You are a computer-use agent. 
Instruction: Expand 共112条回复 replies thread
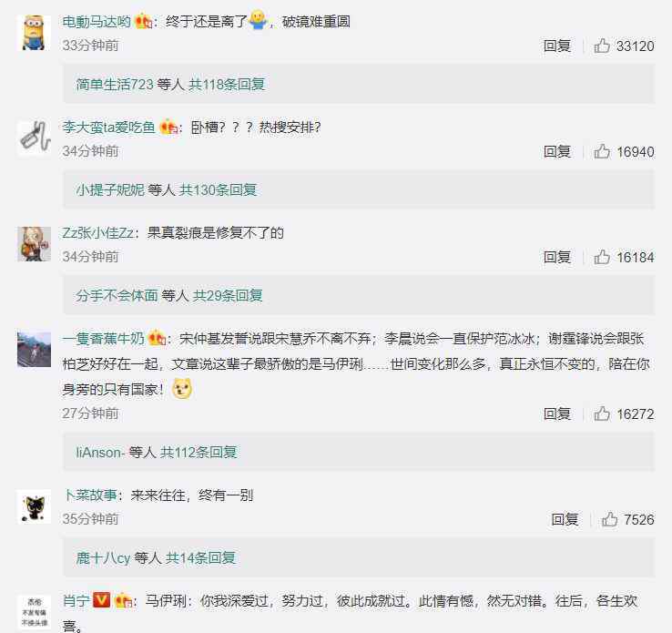pos(199,452)
